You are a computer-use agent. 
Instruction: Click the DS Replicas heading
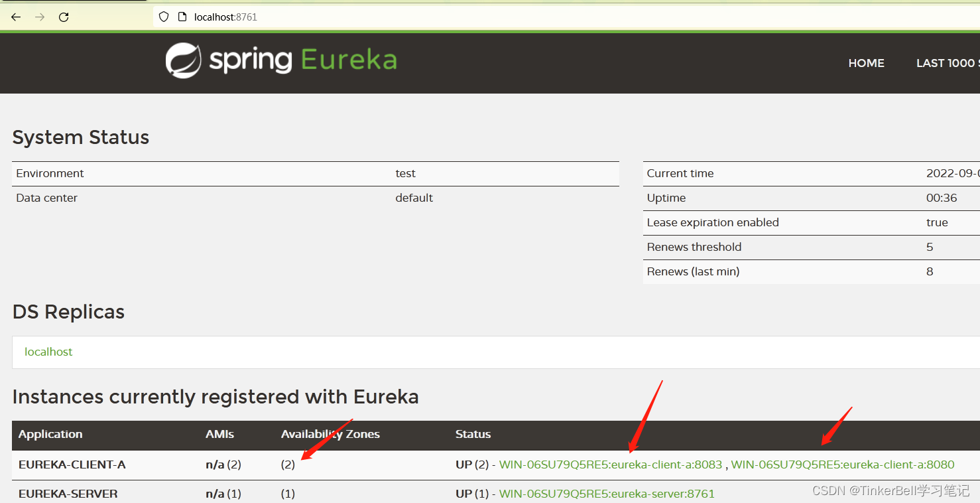coord(68,312)
